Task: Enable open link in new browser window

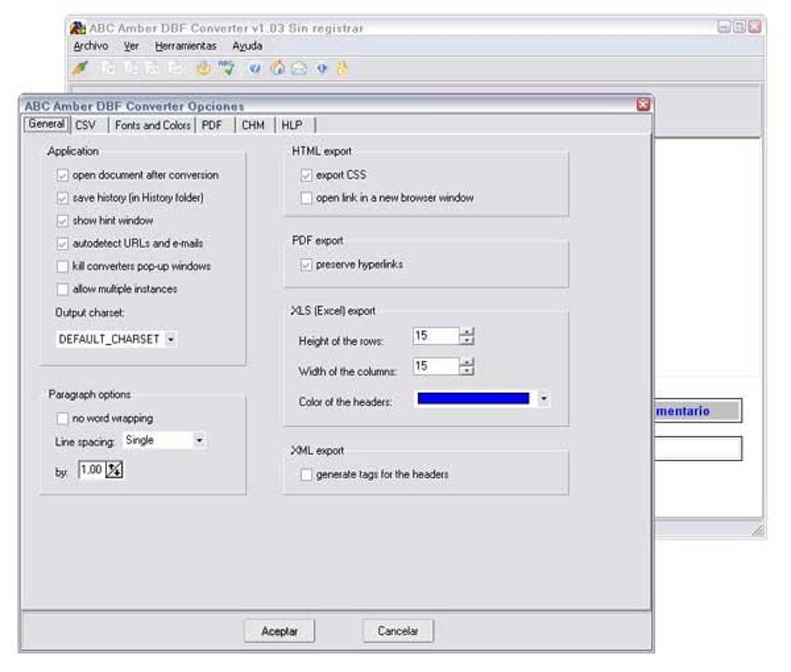Action: [x=306, y=198]
